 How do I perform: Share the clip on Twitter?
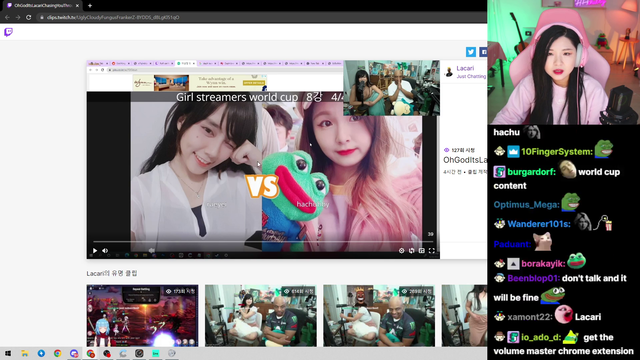[471, 52]
